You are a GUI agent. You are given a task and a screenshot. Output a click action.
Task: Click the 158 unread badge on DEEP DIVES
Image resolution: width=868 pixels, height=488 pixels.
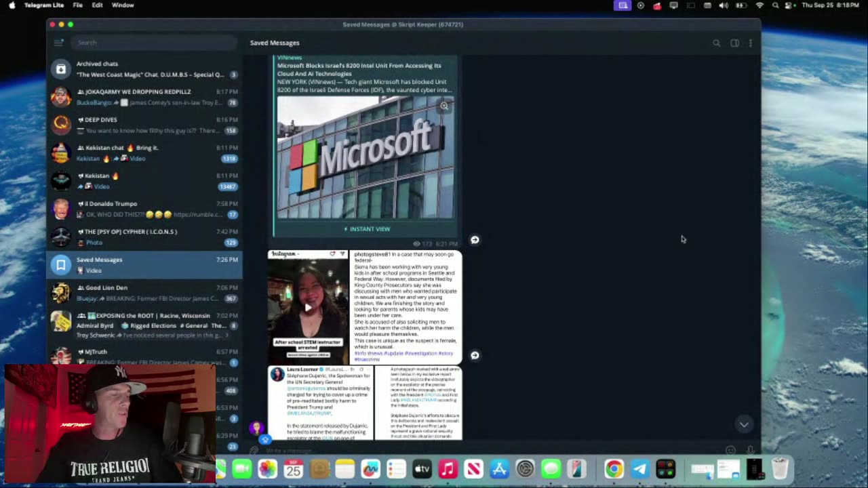tap(231, 131)
